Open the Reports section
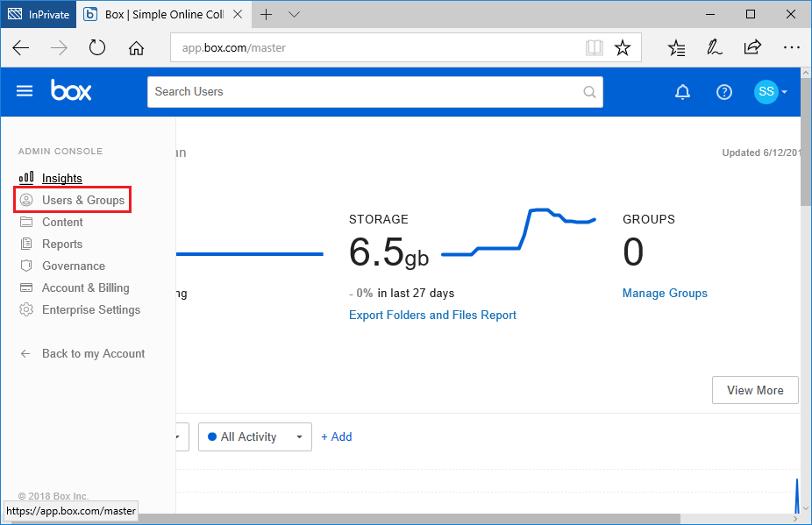Image resolution: width=812 pixels, height=525 pixels. click(x=62, y=244)
